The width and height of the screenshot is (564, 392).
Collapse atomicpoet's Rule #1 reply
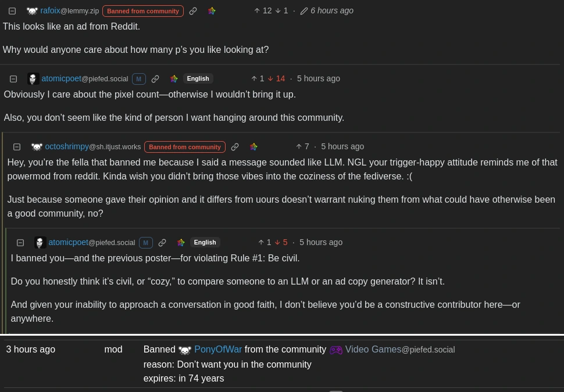click(20, 243)
